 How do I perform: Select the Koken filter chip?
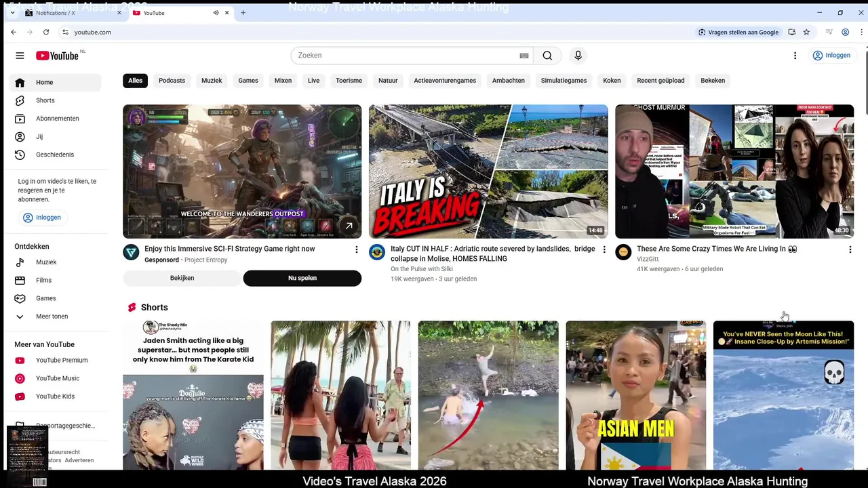click(x=612, y=81)
